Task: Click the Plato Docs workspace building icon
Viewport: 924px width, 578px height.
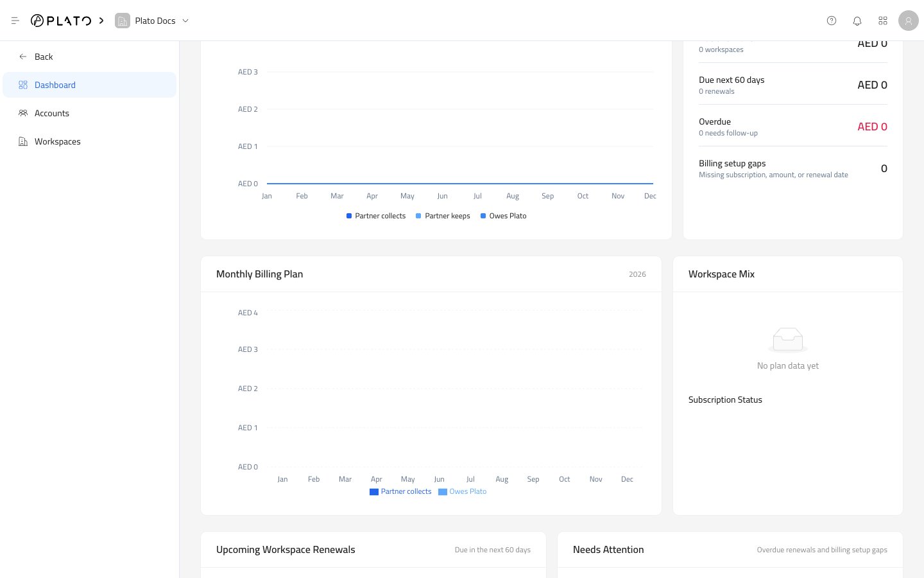Action: 123,21
